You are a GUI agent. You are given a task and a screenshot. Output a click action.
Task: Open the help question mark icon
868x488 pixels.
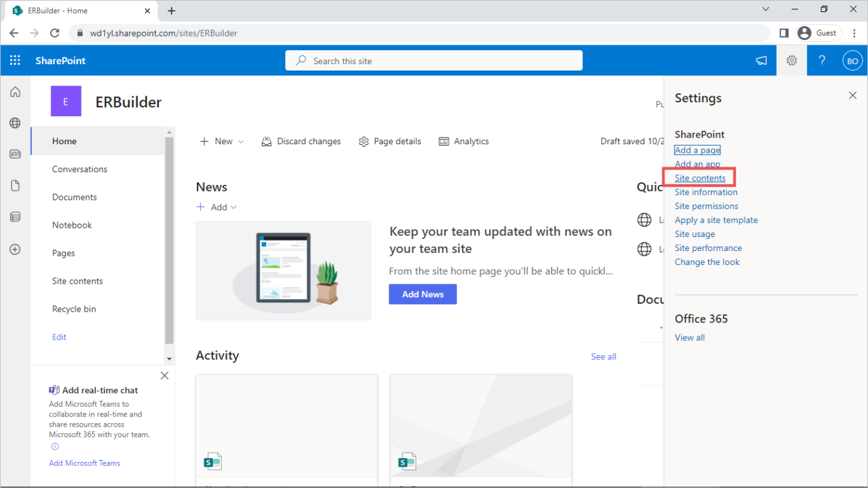822,61
